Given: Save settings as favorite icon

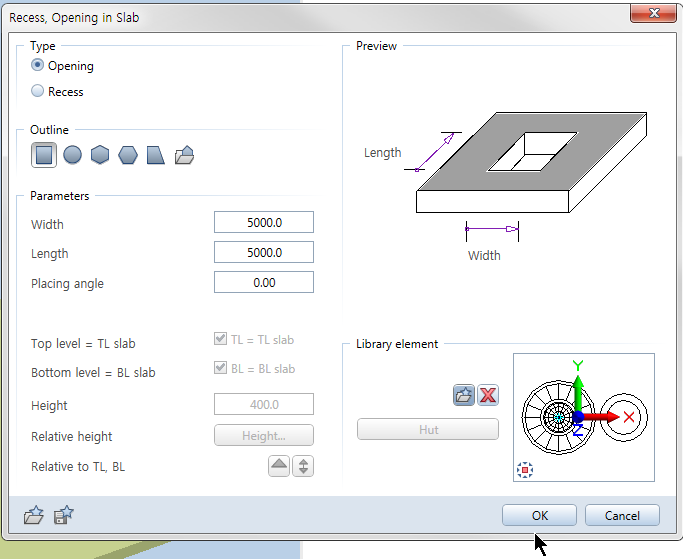Looking at the screenshot, I should click(x=63, y=516).
